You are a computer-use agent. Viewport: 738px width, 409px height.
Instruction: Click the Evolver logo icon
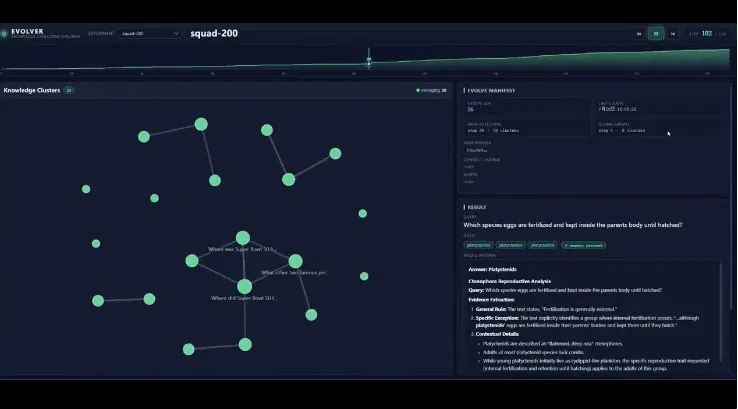[x=4, y=33]
